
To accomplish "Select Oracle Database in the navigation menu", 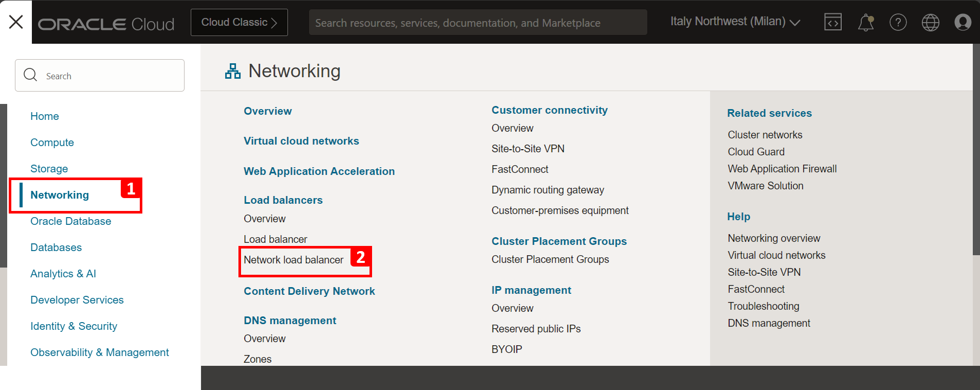I will [71, 221].
